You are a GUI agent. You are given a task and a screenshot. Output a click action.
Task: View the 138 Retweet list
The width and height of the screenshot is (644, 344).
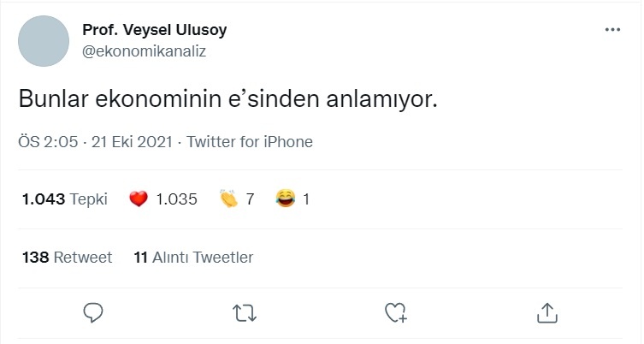click(67, 258)
